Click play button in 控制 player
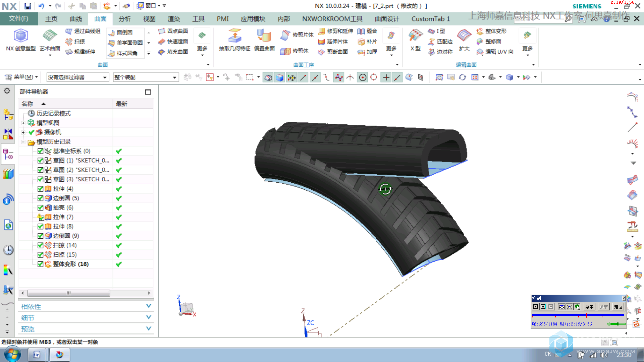Viewport: 644px width, 362px height. 535,307
